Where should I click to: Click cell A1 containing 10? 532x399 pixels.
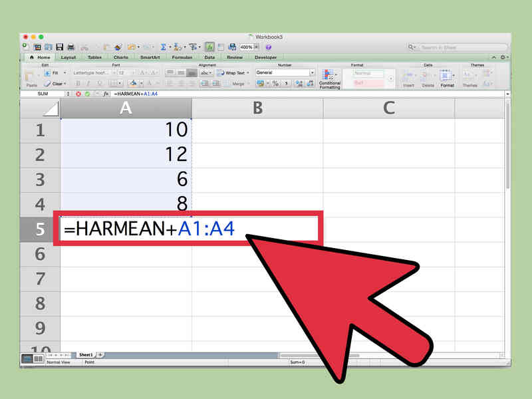pyautogui.click(x=126, y=130)
